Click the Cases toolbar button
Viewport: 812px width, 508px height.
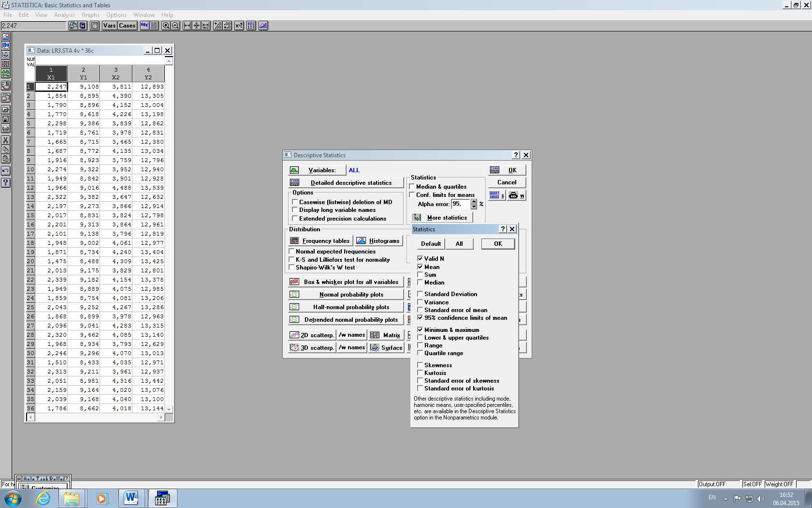tap(127, 26)
